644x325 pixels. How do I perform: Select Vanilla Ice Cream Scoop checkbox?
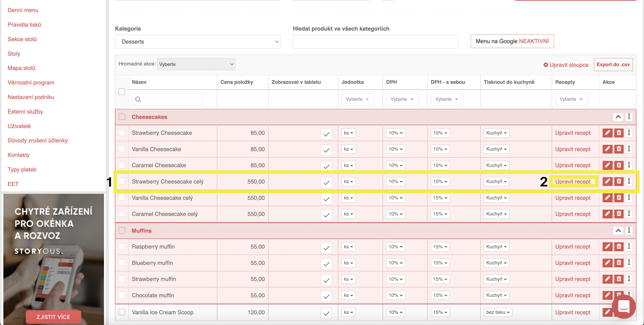click(122, 312)
